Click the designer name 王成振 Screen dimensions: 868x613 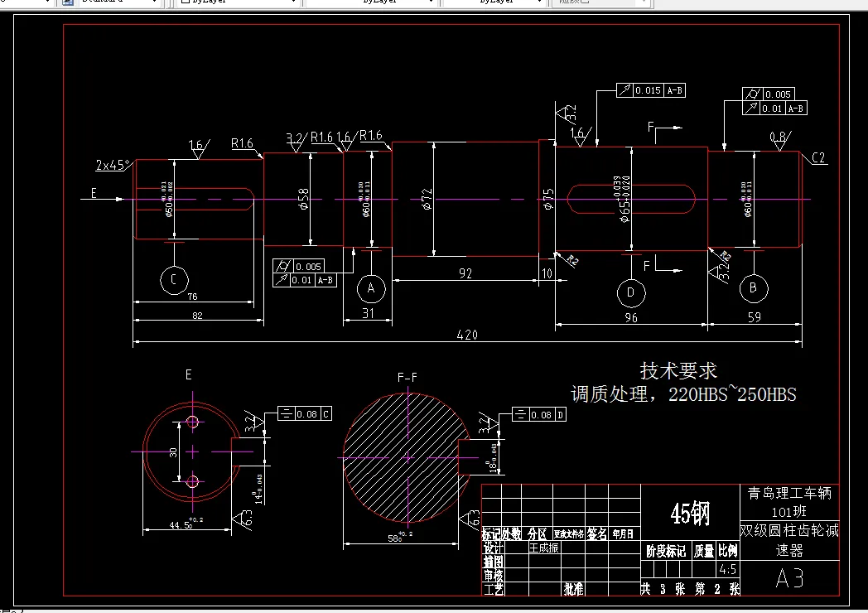point(543,548)
